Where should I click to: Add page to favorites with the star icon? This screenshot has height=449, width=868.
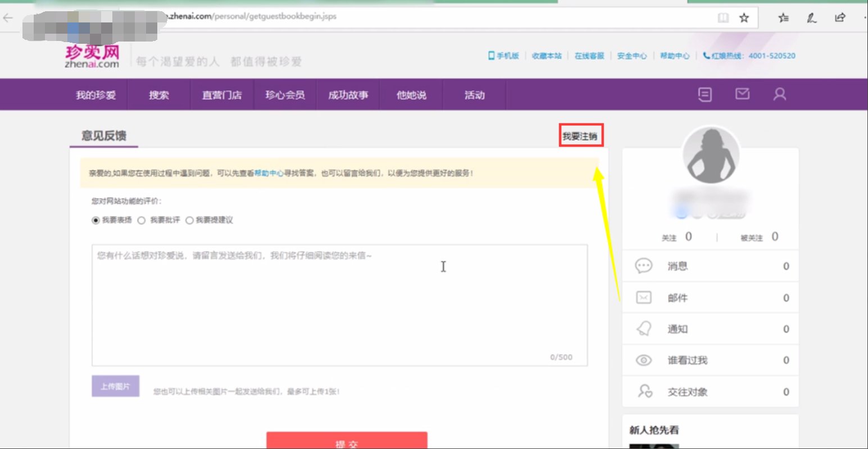[x=743, y=17]
